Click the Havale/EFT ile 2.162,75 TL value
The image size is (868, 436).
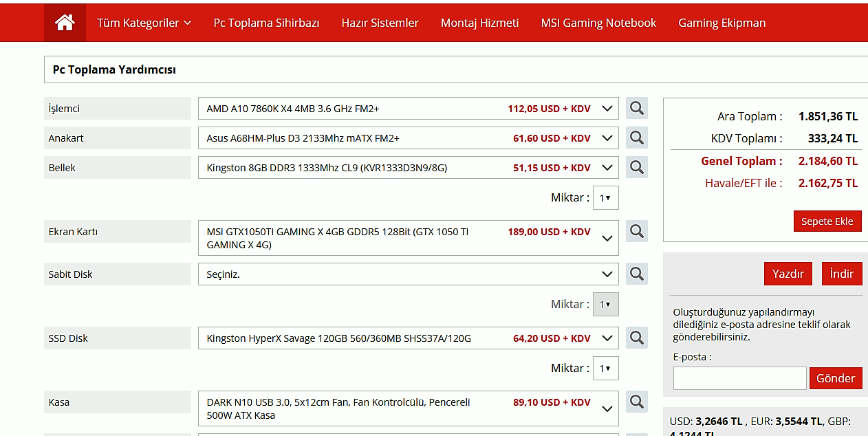coord(828,183)
